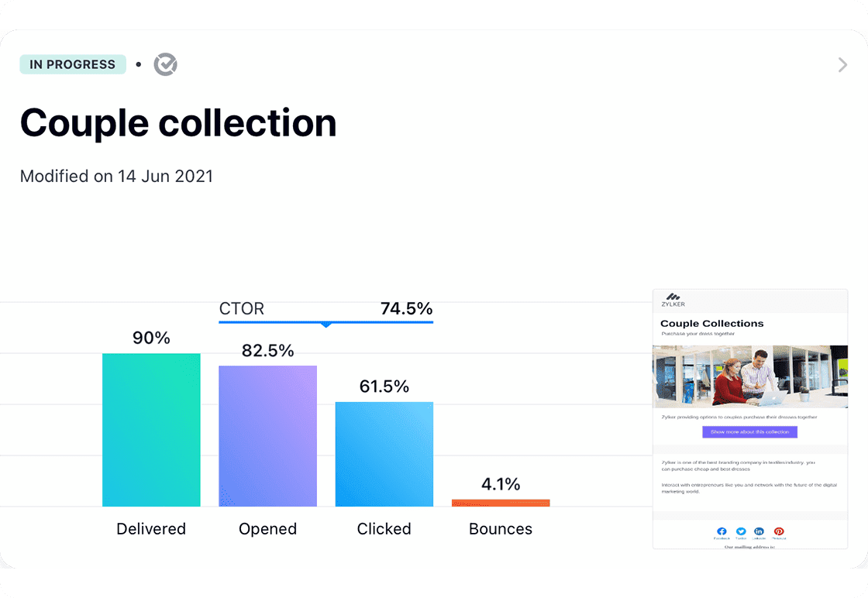Select the Clicked axis label

coord(384,529)
